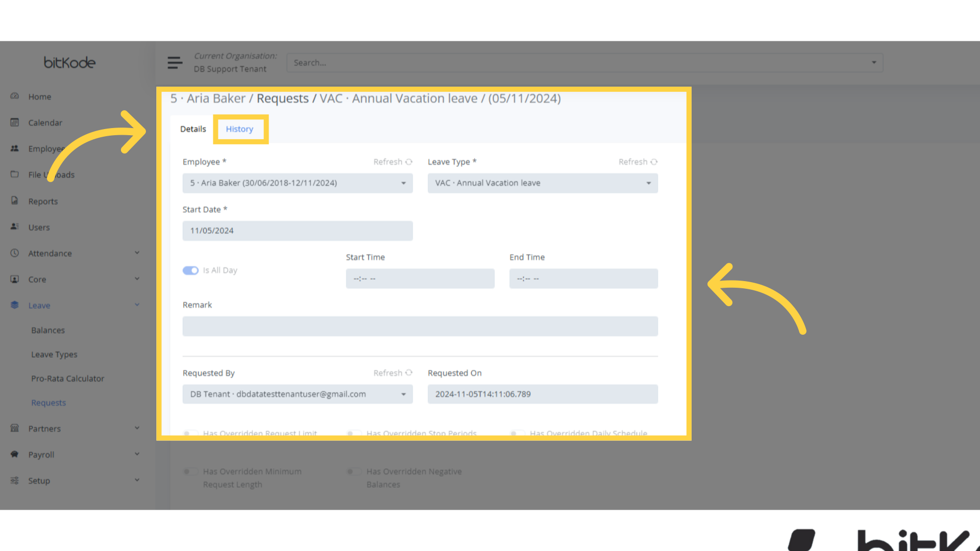Open the Employee dropdown for Aria Baker
Screen dimensions: 980x551
pos(298,183)
